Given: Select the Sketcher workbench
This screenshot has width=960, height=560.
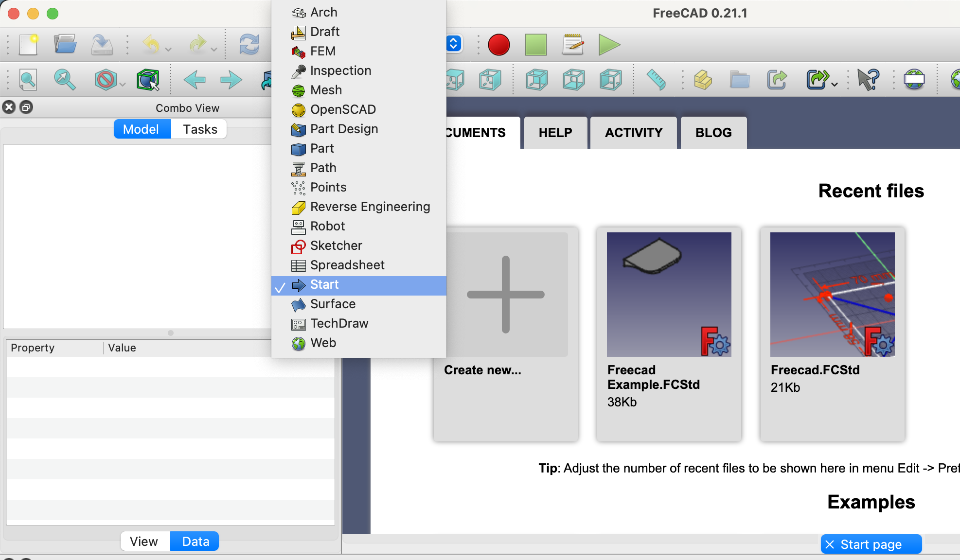Looking at the screenshot, I should coord(337,245).
